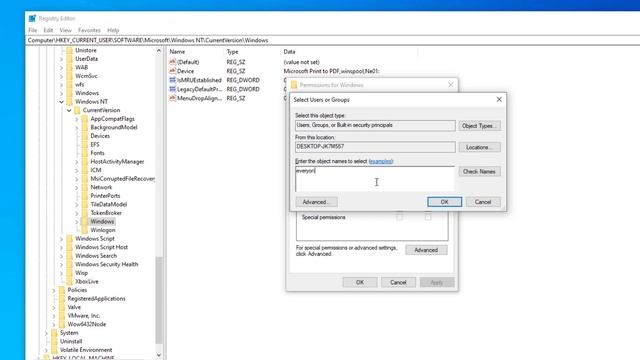
Task: Click the wfs folder icon
Action: [x=69, y=84]
